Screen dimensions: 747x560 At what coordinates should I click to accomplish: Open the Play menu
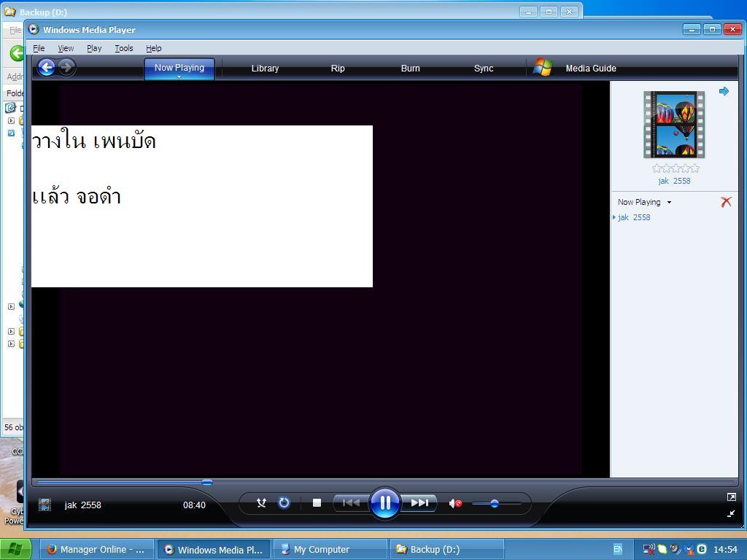point(94,48)
